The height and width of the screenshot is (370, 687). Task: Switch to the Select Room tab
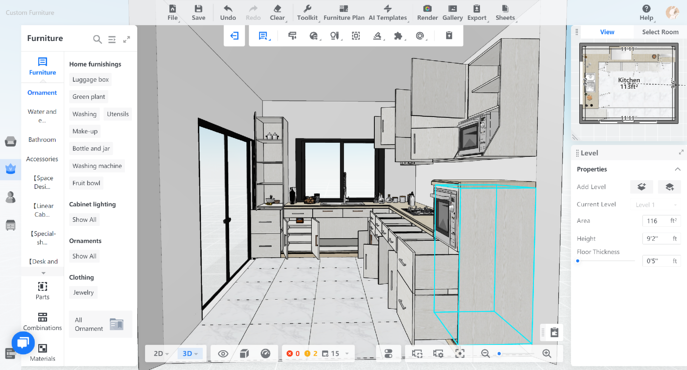click(660, 32)
